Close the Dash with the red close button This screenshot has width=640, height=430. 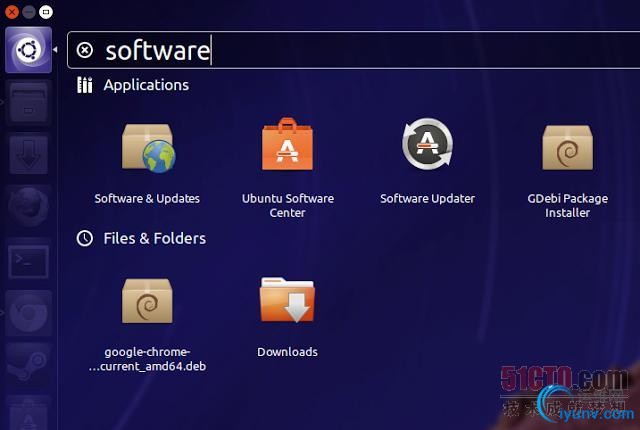(12, 12)
